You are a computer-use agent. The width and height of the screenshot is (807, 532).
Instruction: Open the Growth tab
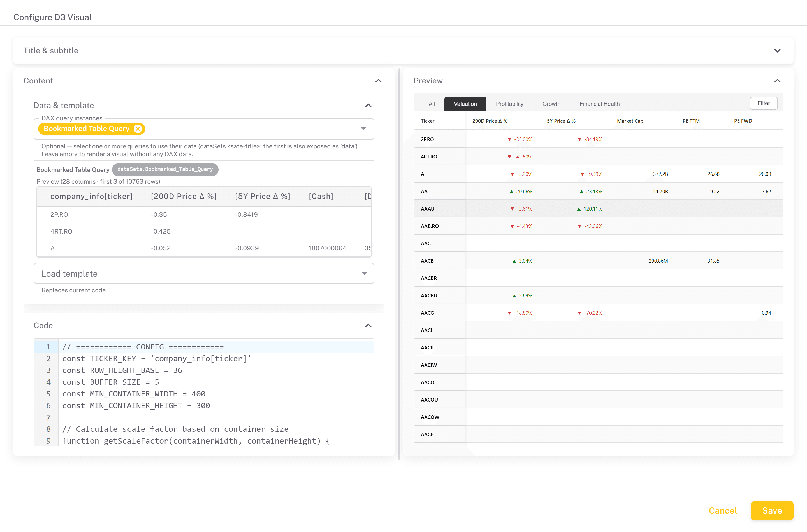(551, 104)
